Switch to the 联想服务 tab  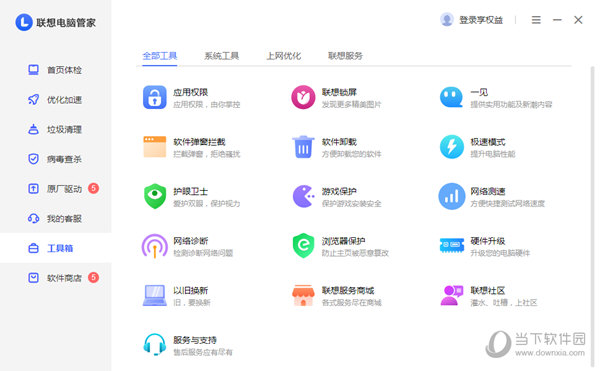pos(345,56)
